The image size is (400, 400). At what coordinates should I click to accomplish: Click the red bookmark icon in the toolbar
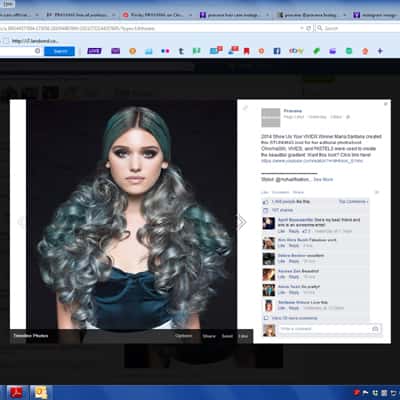(x=247, y=51)
